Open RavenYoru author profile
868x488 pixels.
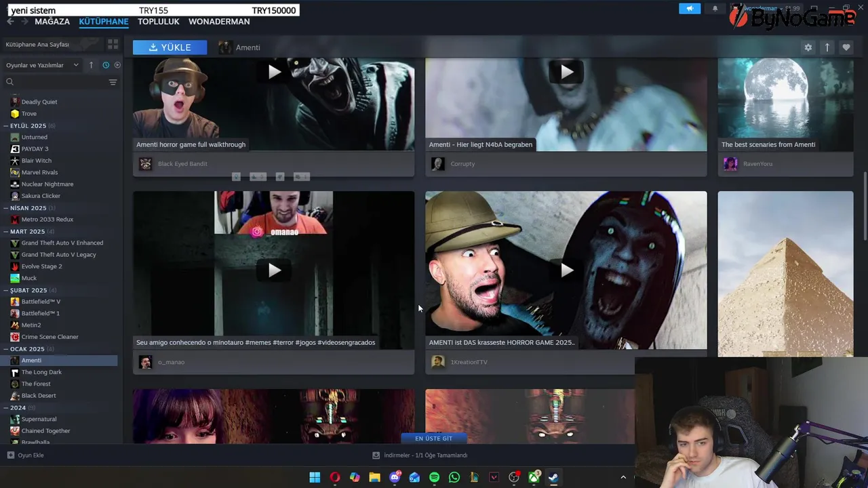[757, 163]
